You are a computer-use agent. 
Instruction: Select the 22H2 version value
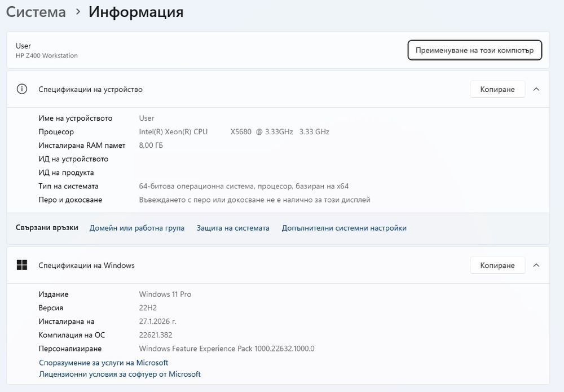[148, 308]
